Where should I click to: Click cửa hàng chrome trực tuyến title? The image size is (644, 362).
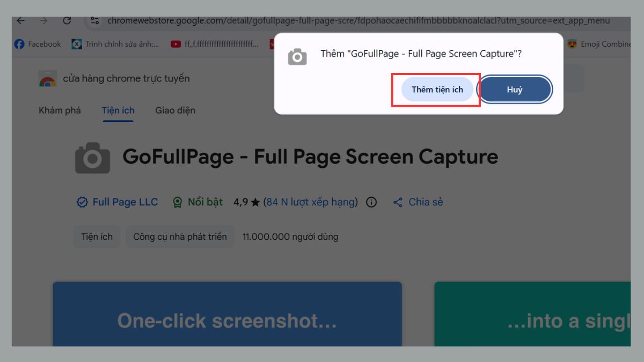coord(126,78)
